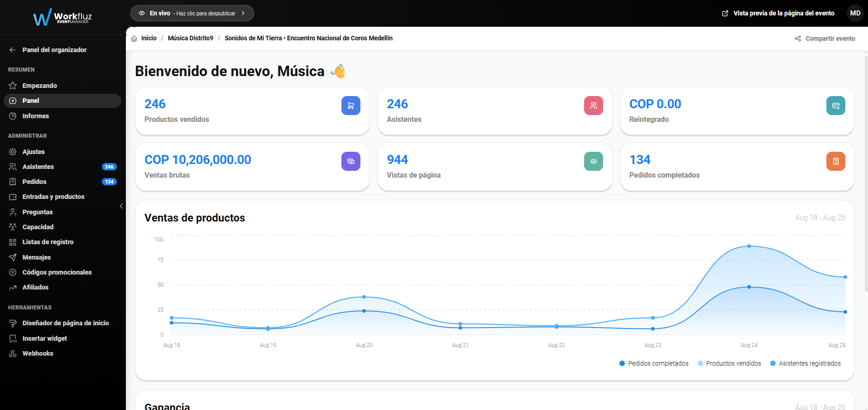Open Diseñador de página de inicio

point(62,323)
